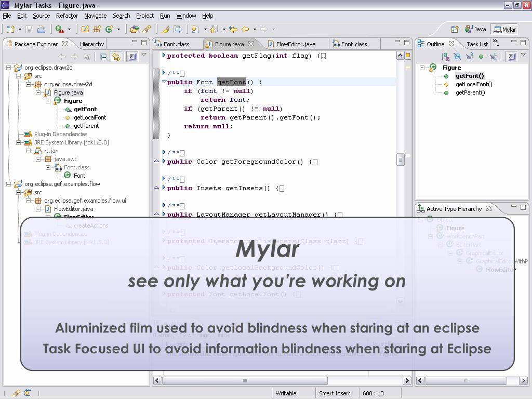
Task: Select getLocalFont in Package Explorer
Action: coord(90,117)
